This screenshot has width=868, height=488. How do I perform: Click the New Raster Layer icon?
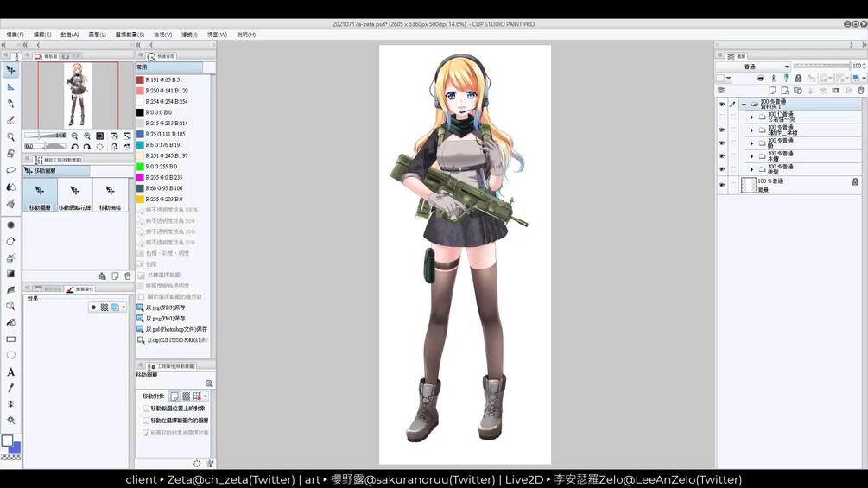772,90
